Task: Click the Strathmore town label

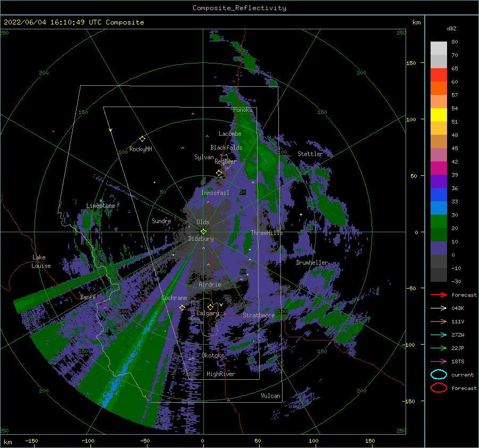Action: pos(259,315)
